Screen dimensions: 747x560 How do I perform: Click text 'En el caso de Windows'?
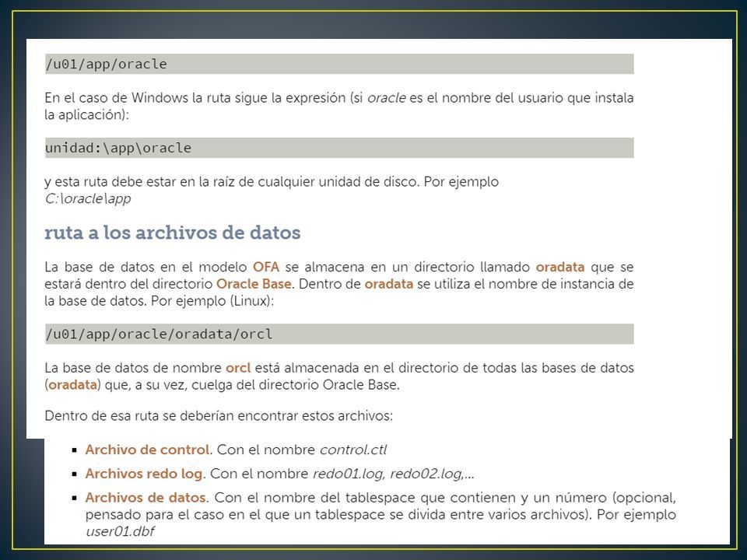tap(117, 98)
